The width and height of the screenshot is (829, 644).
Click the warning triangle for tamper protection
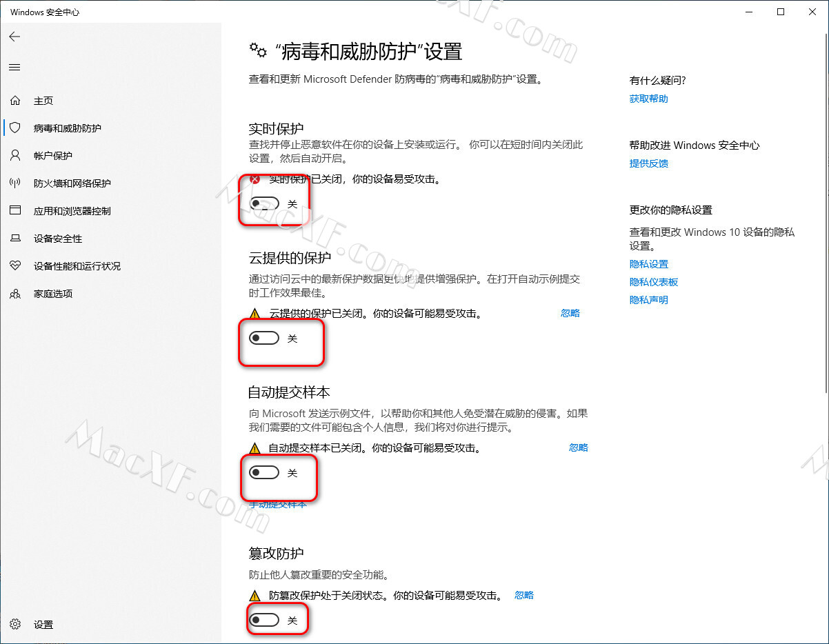point(255,595)
